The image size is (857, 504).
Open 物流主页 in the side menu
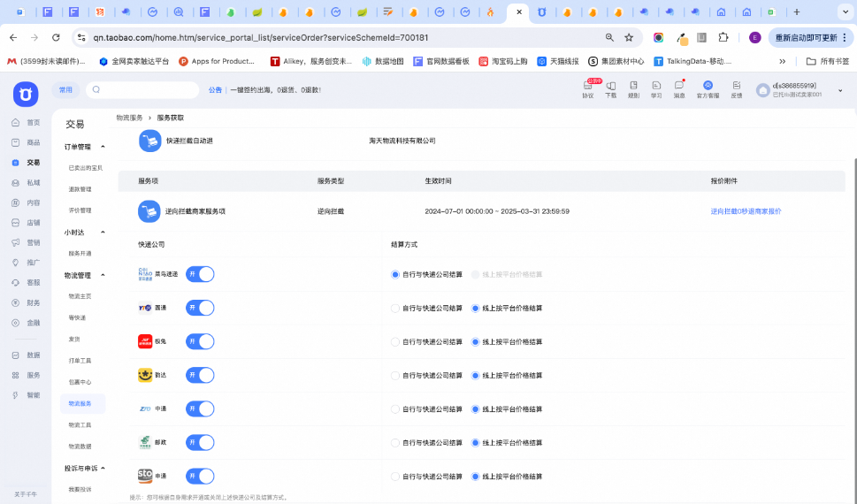[80, 296]
